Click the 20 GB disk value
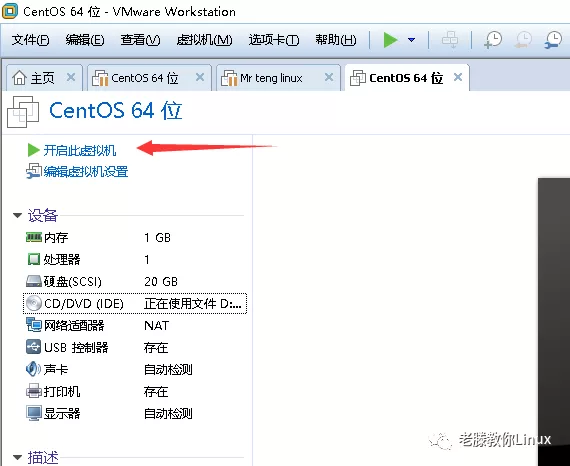Viewport: 570px width, 466px height. (161, 281)
